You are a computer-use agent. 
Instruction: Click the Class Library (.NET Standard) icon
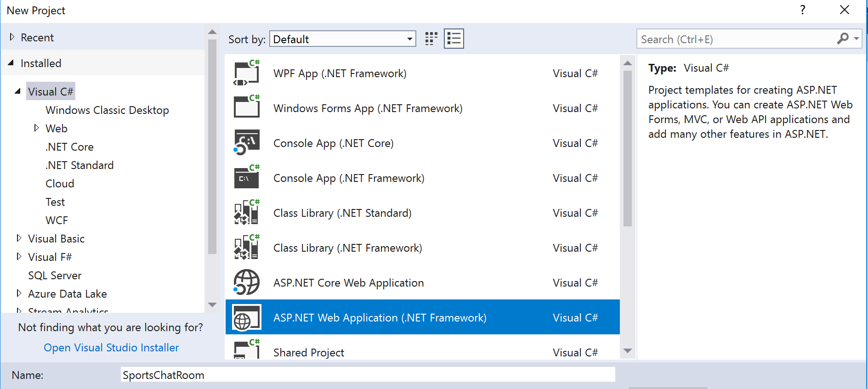click(x=247, y=213)
